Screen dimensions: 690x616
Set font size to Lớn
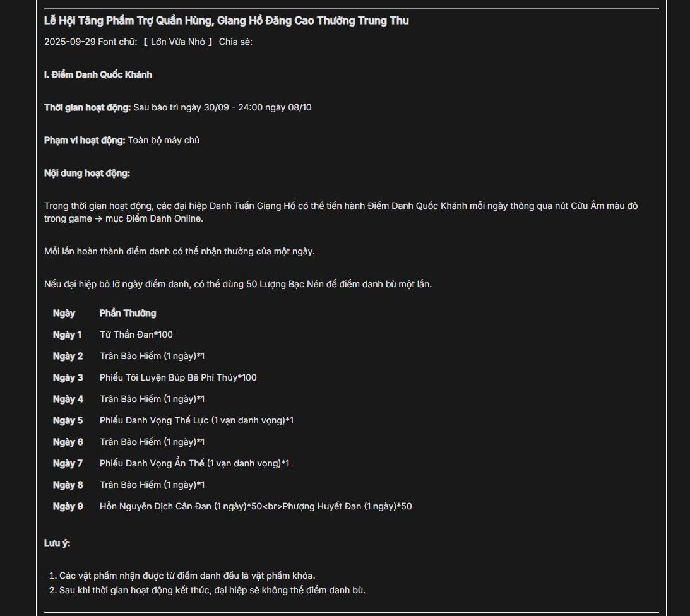(158, 42)
